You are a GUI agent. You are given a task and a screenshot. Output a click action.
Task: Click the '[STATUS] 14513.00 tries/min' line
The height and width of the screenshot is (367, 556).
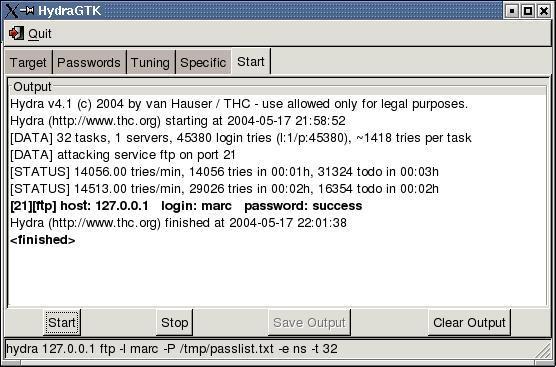(x=224, y=189)
